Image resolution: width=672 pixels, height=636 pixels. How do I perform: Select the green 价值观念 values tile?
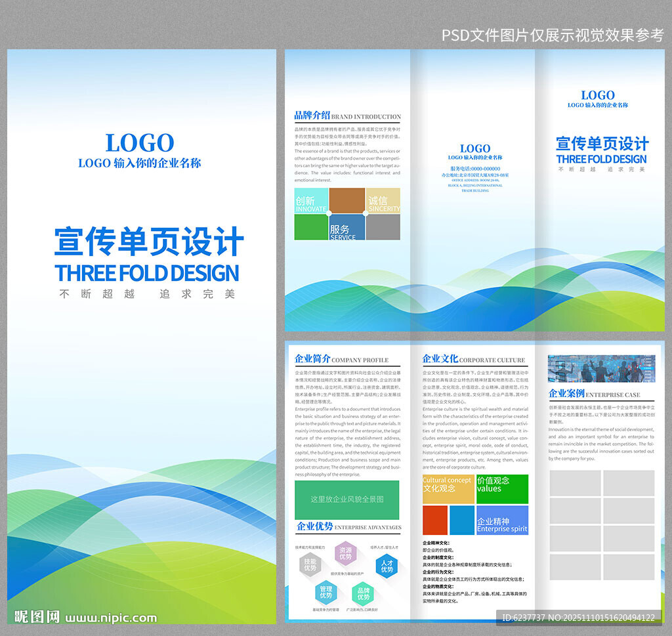502,489
